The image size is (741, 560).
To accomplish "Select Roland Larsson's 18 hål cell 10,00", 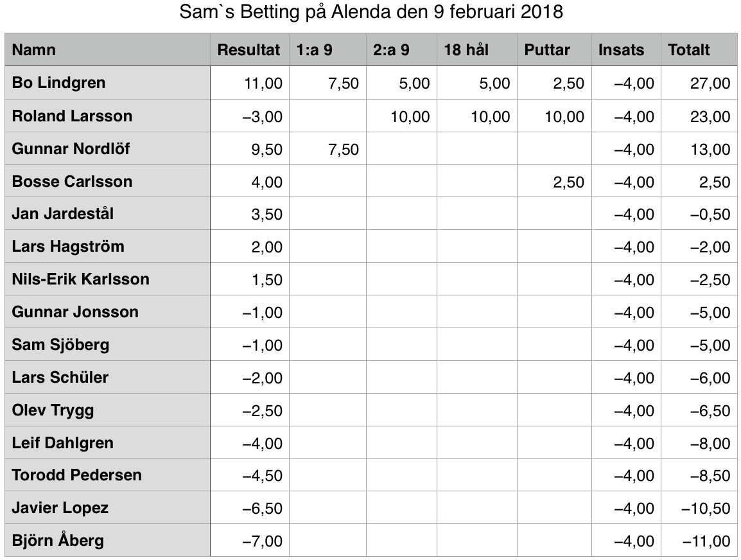I will (x=477, y=116).
